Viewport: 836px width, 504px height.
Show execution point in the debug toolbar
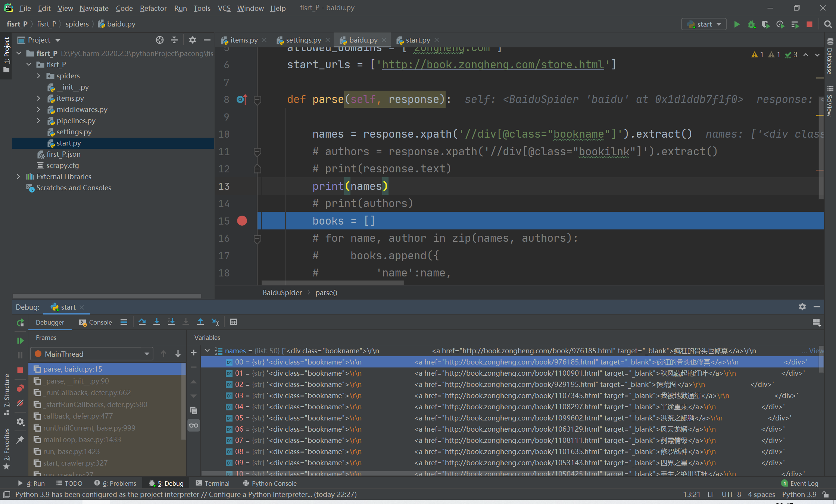click(x=124, y=322)
